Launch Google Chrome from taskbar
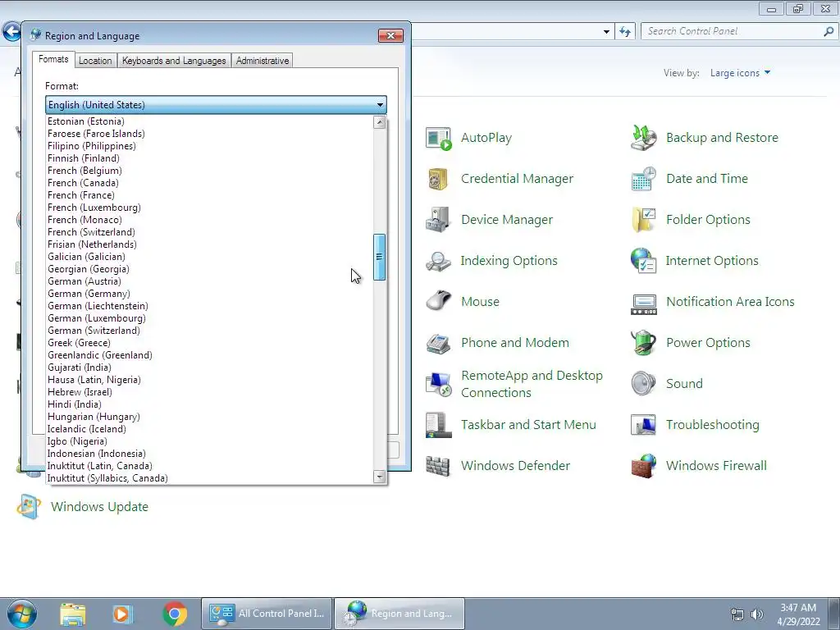This screenshot has width=840, height=630. tap(175, 614)
